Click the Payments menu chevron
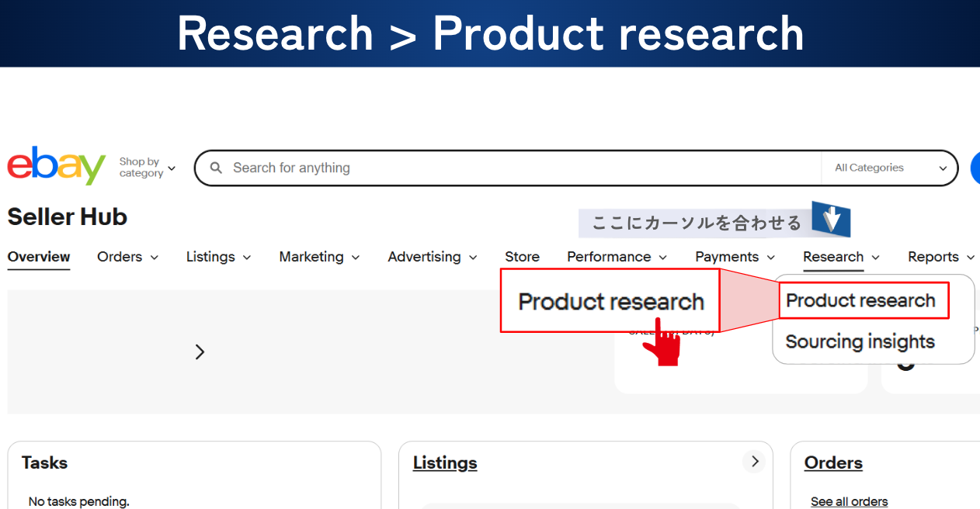 tap(770, 258)
